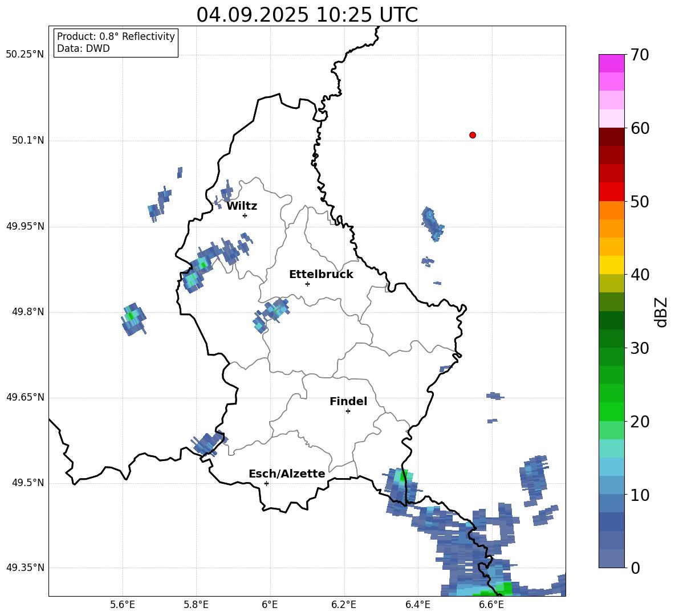Click the Wiltz station cross marker

point(245,215)
